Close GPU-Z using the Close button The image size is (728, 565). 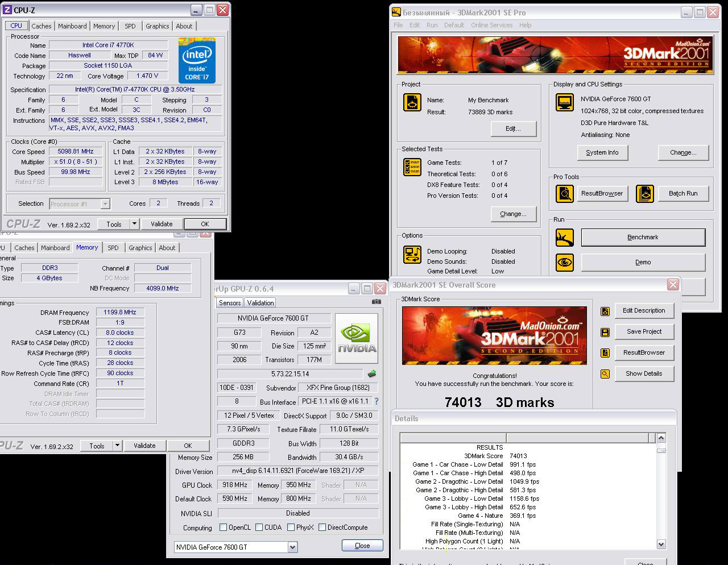(x=362, y=546)
